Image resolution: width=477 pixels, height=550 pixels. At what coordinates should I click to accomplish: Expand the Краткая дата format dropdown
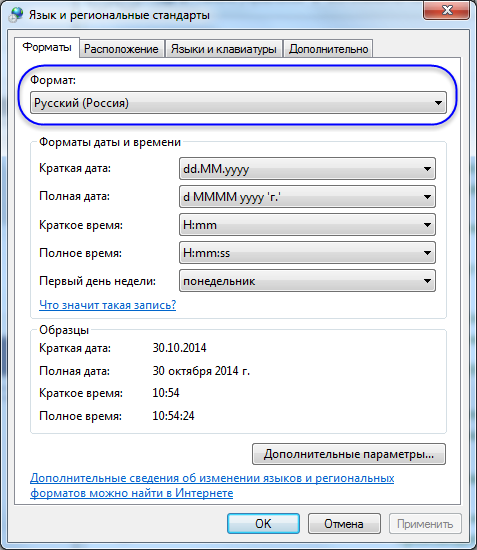[307, 169]
